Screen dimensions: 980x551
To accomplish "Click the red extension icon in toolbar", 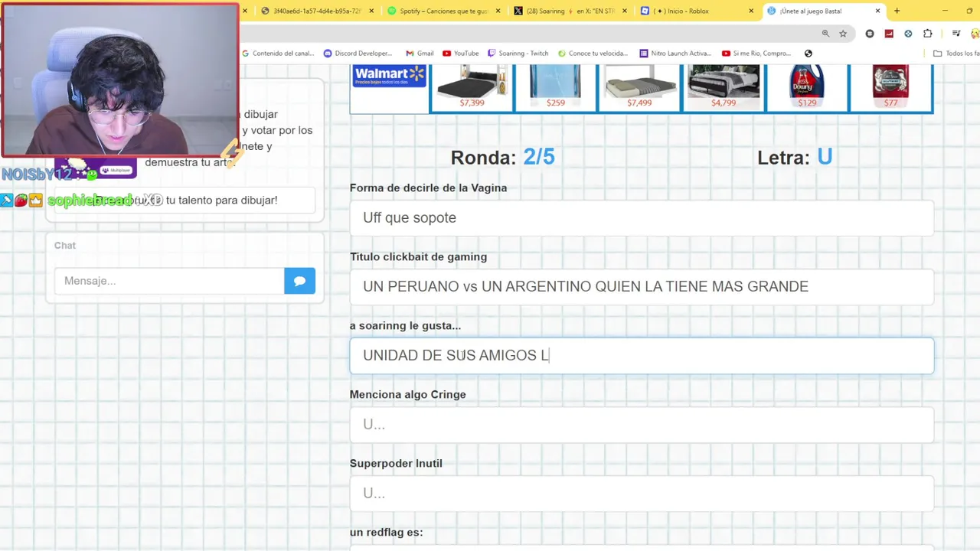I will tap(889, 34).
